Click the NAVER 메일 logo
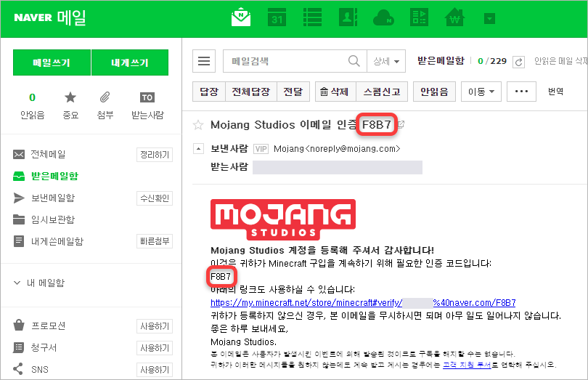Image resolution: width=588 pixels, height=380 pixels. coord(50,17)
